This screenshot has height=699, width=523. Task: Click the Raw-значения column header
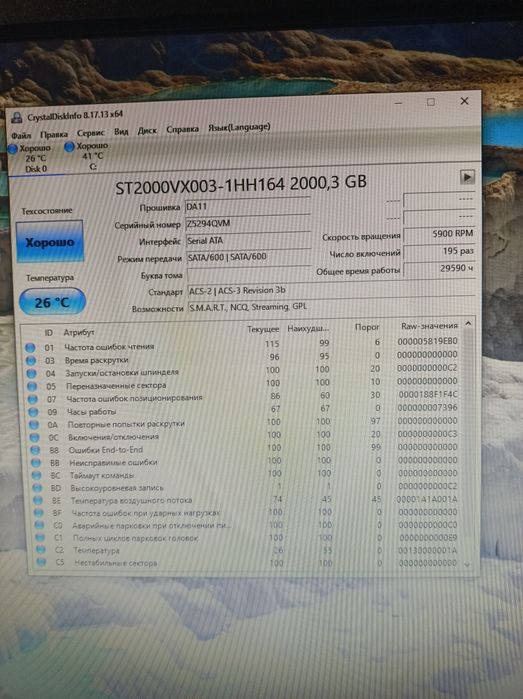[x=429, y=326]
